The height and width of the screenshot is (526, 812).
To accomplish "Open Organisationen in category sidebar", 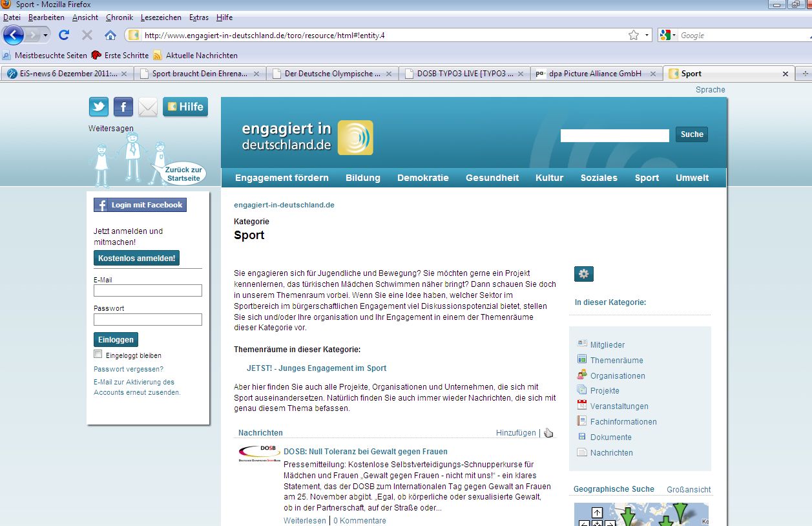I will pos(618,376).
